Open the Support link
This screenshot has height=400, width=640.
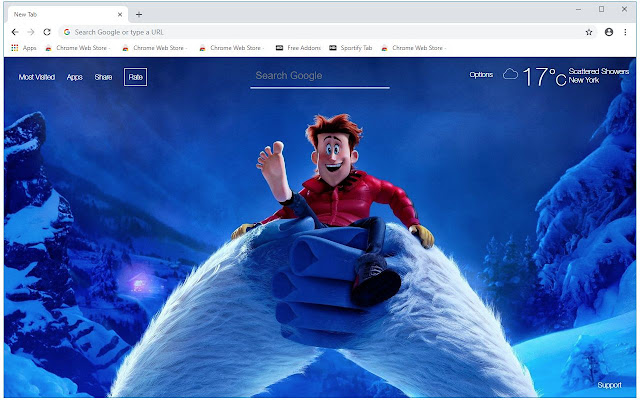(609, 385)
